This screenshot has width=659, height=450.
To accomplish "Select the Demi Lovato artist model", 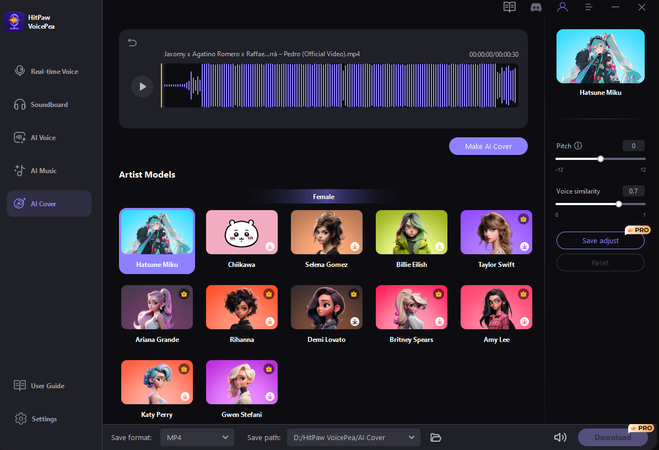I will (327, 314).
